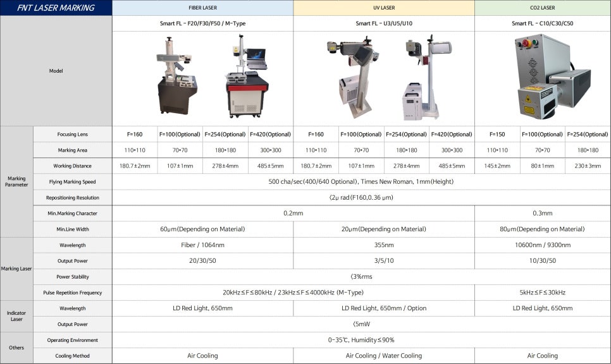Click the Smart FL - F20/F30/F50 / M-Type model name
The width and height of the screenshot is (611, 364).
(202, 23)
